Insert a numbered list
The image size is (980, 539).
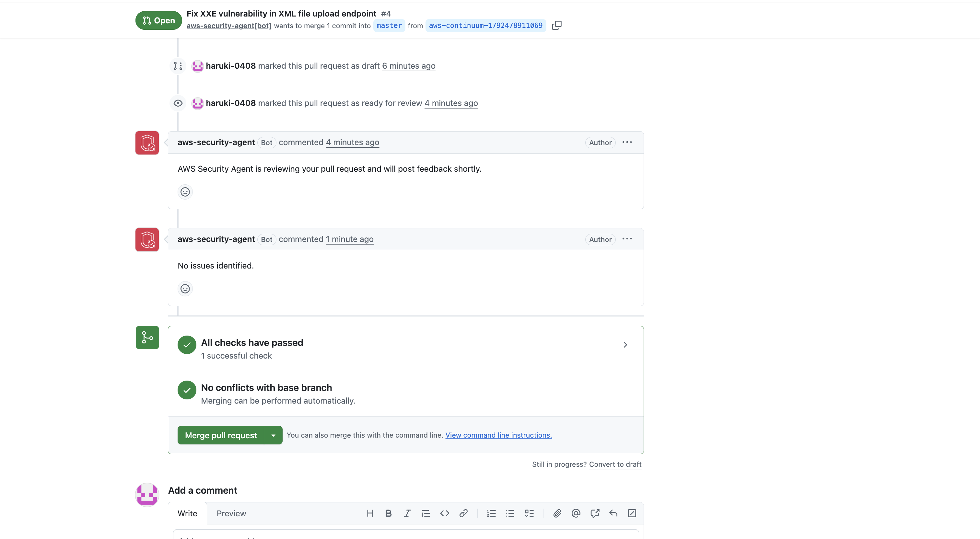491,513
